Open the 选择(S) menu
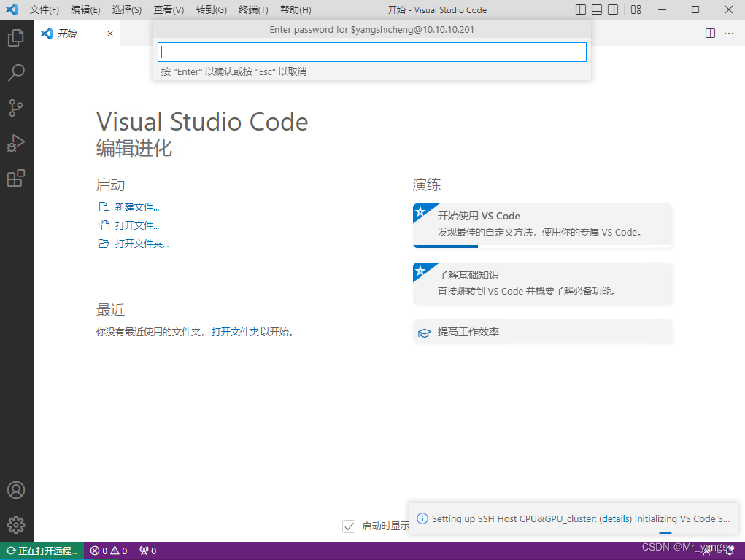 pyautogui.click(x=127, y=9)
